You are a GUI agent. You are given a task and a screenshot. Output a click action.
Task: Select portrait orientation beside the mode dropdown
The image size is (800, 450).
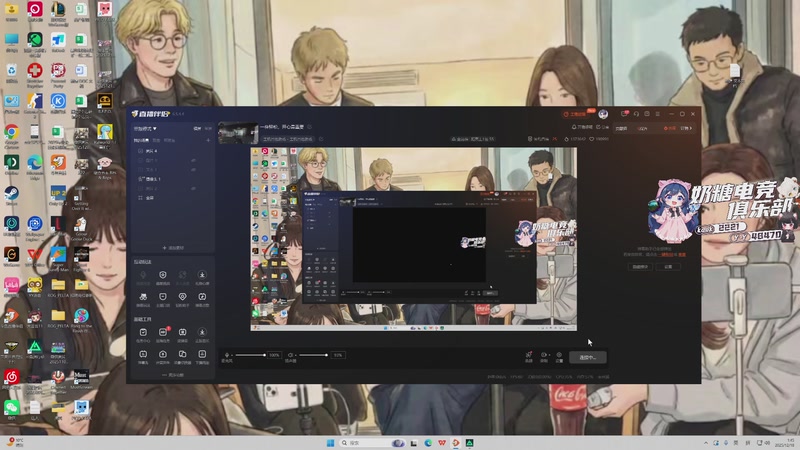point(208,129)
